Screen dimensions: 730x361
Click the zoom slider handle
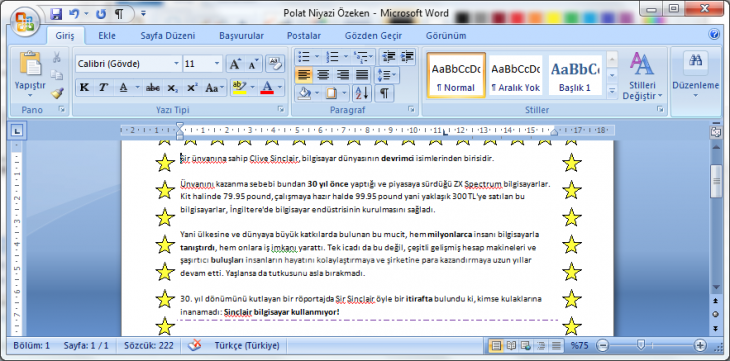point(641,345)
